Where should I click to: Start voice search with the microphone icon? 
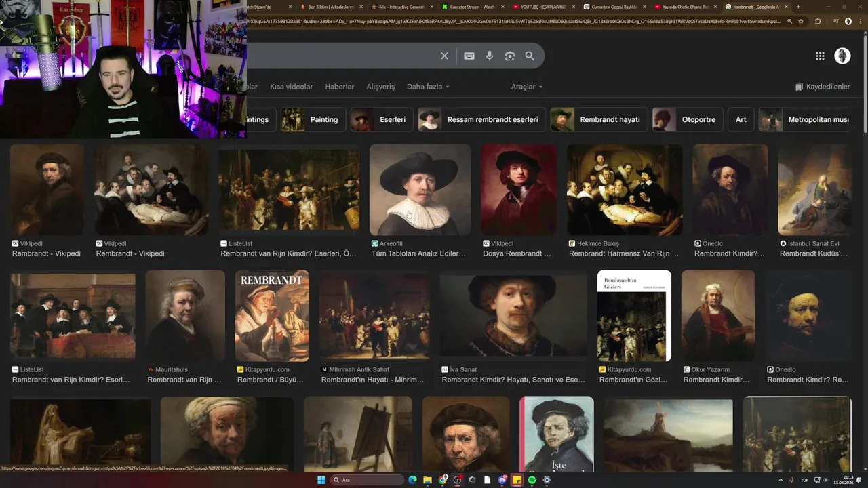click(x=490, y=56)
